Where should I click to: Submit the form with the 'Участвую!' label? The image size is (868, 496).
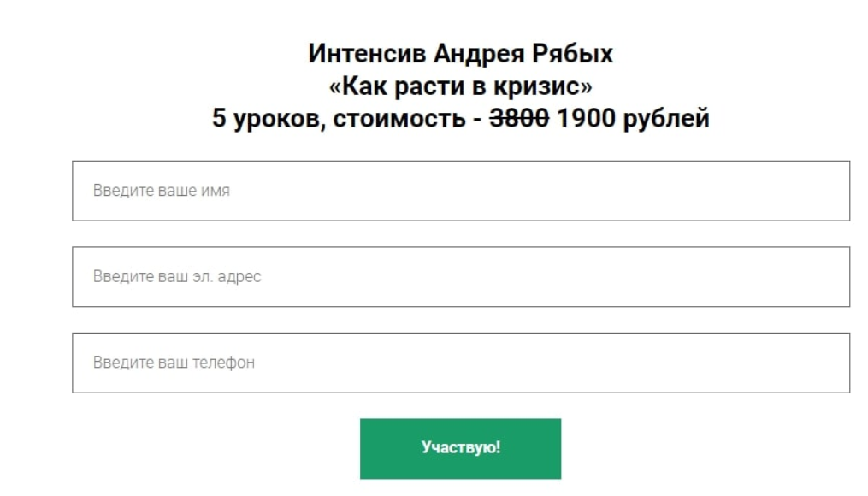[460, 448]
